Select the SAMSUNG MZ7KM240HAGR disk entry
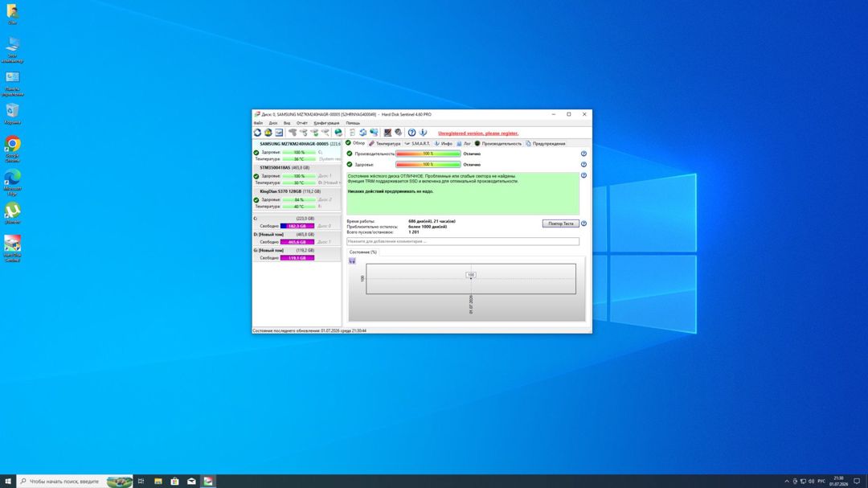Viewport: 868px width, 488px height. tap(297, 151)
